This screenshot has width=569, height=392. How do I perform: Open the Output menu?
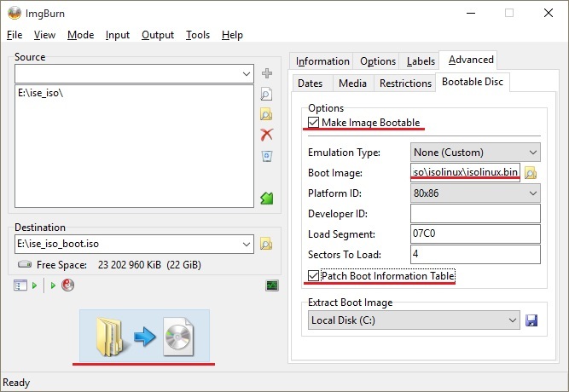pyautogui.click(x=158, y=35)
